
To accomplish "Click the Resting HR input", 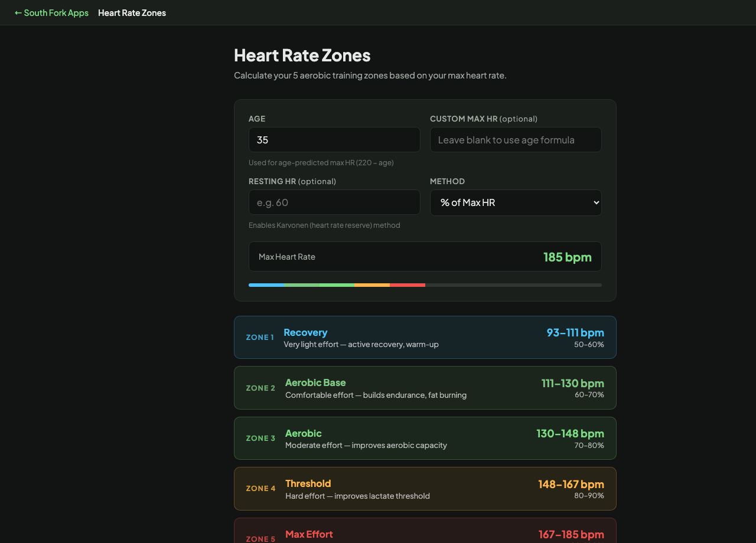I will click(334, 202).
